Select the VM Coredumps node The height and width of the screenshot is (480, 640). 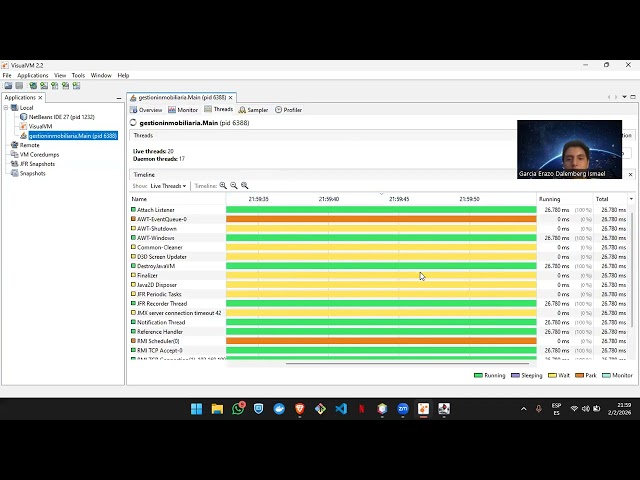click(35, 155)
